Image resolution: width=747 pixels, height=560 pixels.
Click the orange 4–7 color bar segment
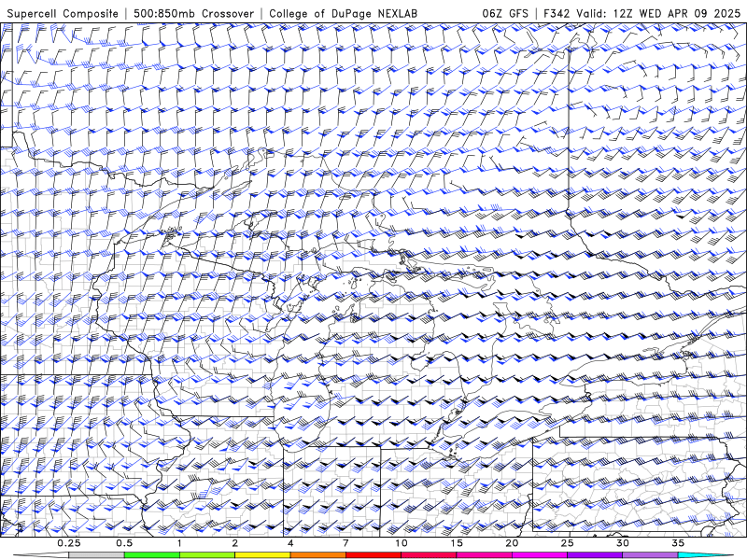coord(317,555)
